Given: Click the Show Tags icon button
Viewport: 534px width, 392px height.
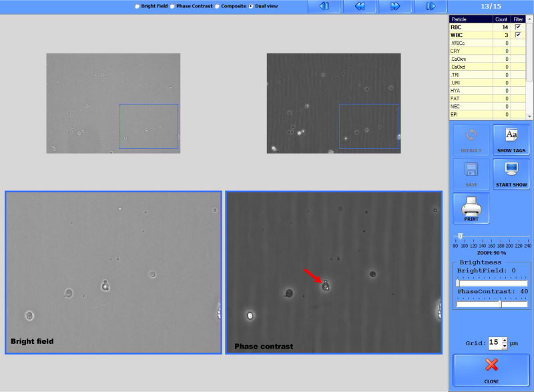Looking at the screenshot, I should (511, 140).
